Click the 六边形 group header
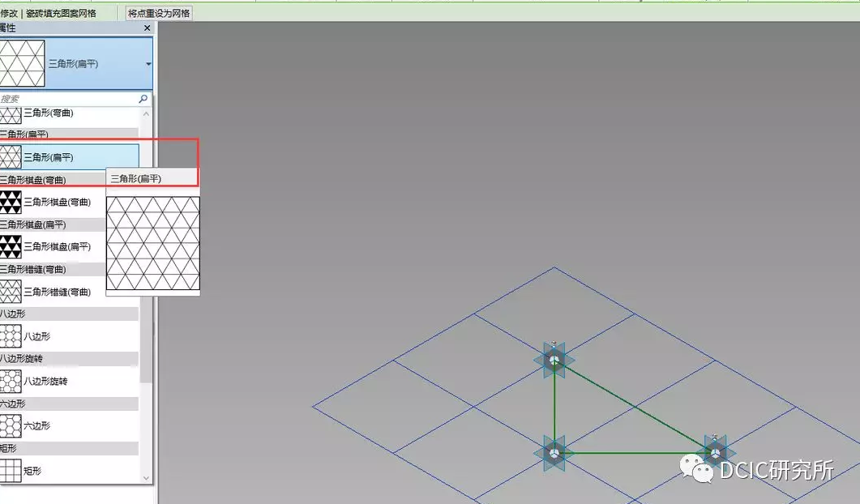Viewport: 860px width, 504px height. click(69, 404)
